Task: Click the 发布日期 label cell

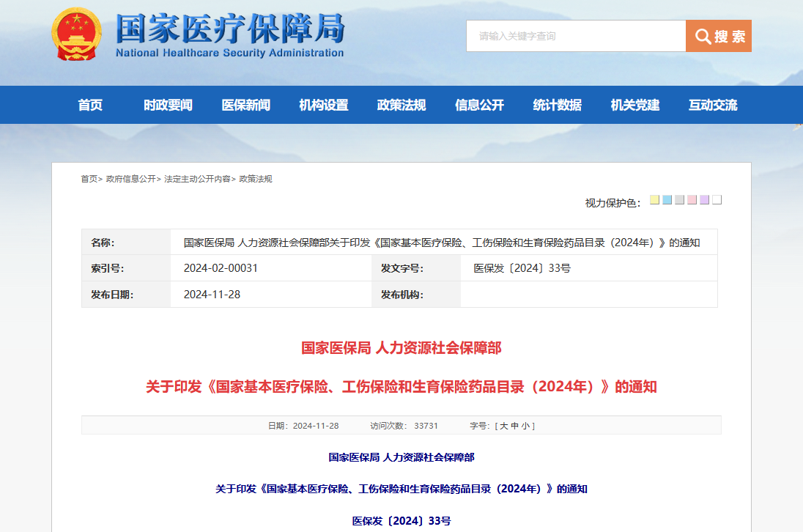Action: (126, 295)
